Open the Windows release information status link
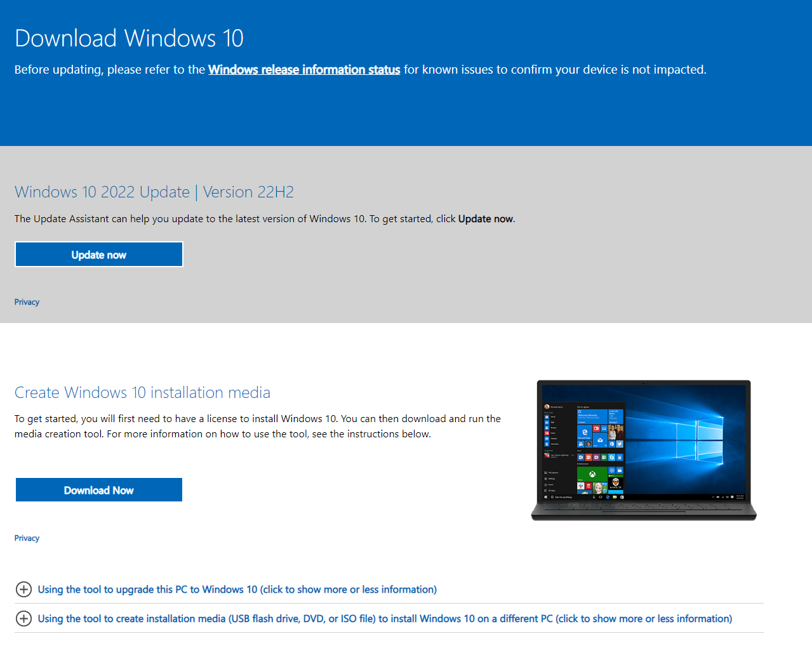 coord(303,69)
